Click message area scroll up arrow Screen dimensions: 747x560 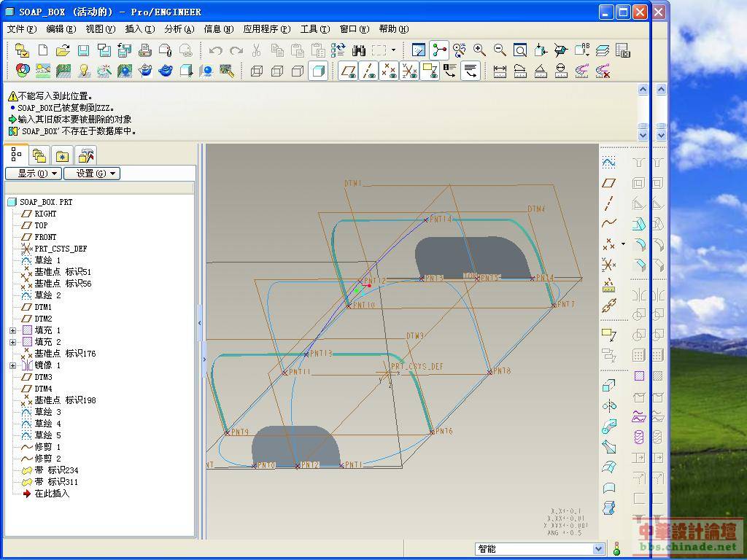(x=643, y=90)
